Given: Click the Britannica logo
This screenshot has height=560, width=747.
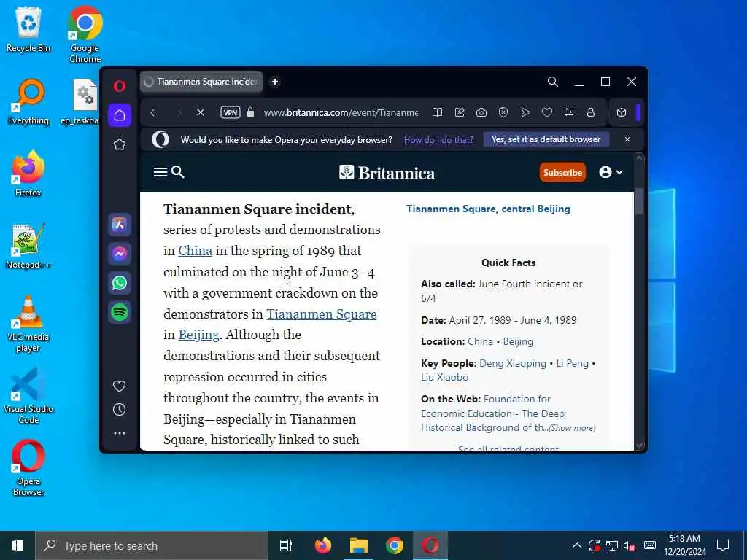Looking at the screenshot, I should (x=387, y=173).
